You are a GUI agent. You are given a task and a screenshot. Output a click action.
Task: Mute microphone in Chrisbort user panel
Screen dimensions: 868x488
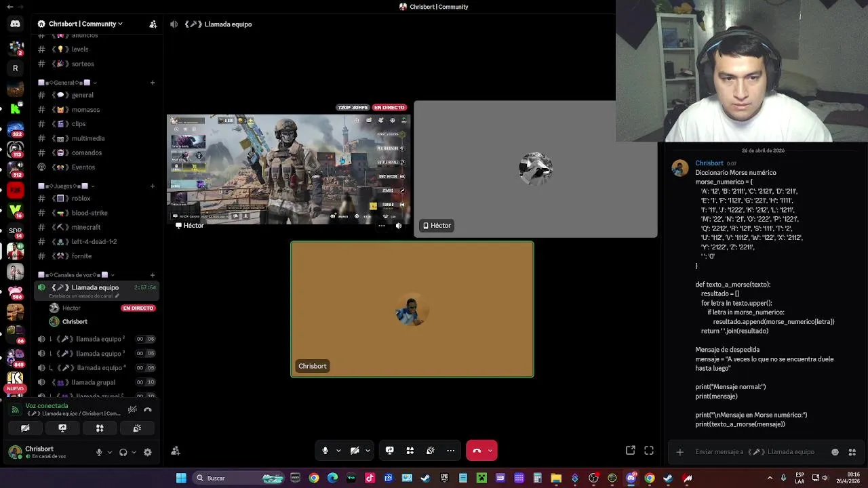pyautogui.click(x=99, y=452)
